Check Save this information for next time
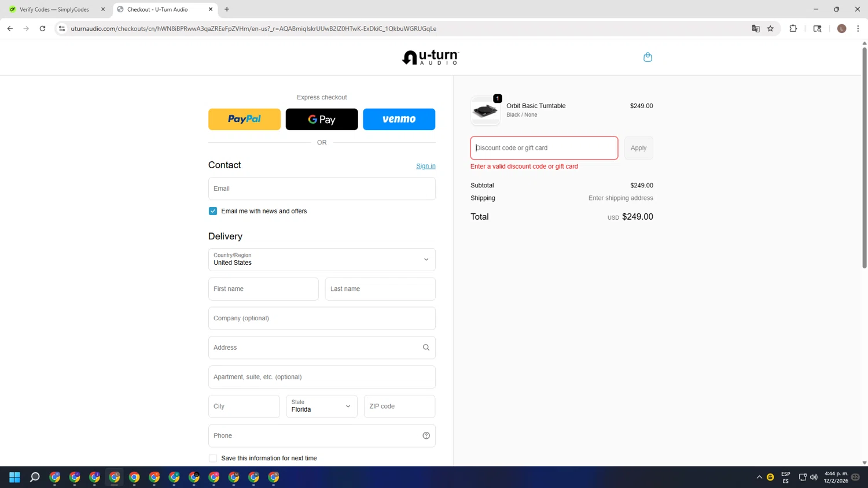Viewport: 868px width, 488px height. click(x=213, y=458)
